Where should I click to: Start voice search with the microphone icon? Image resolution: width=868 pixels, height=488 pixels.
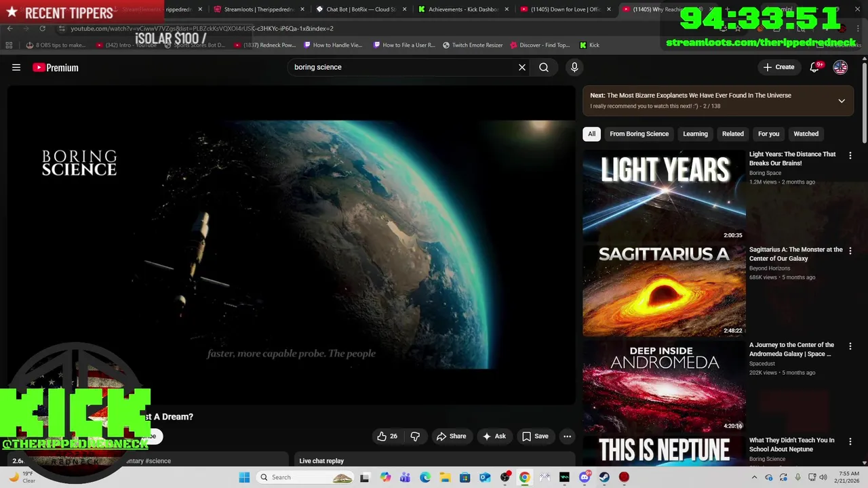574,67
